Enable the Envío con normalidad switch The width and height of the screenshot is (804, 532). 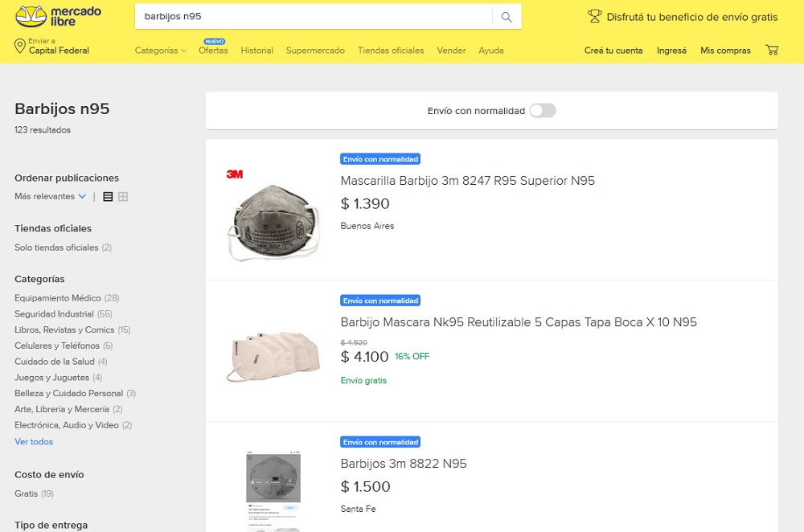click(x=542, y=110)
